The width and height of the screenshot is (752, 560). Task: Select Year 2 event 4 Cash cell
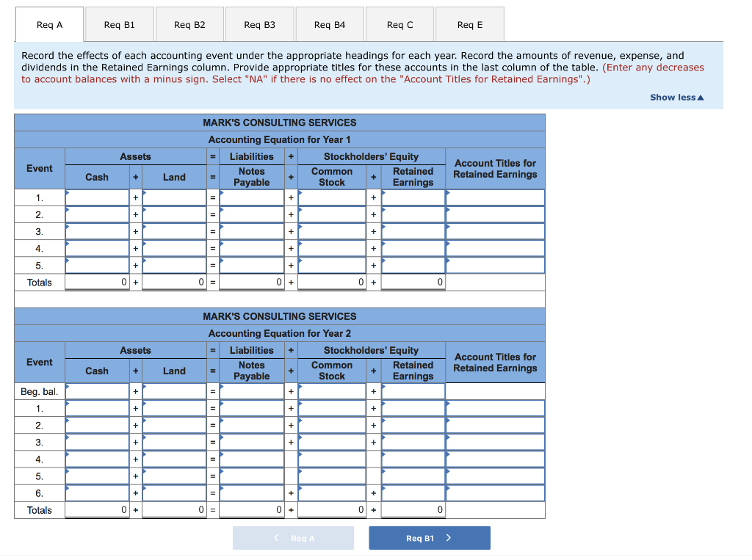(x=97, y=459)
